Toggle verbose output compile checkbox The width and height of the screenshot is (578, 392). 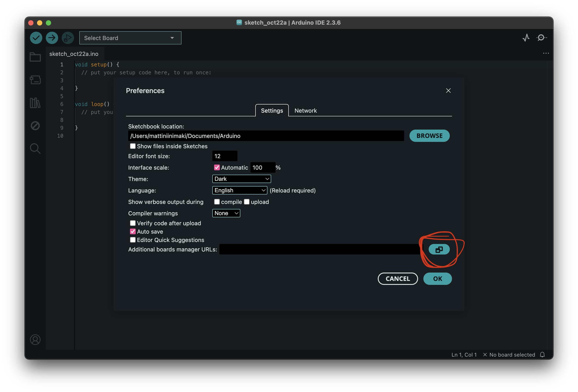[217, 202]
